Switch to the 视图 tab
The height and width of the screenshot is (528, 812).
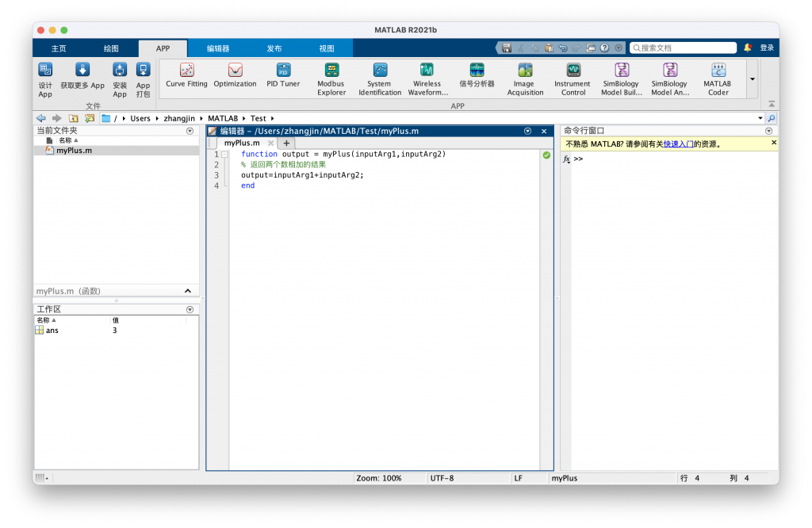(327, 48)
